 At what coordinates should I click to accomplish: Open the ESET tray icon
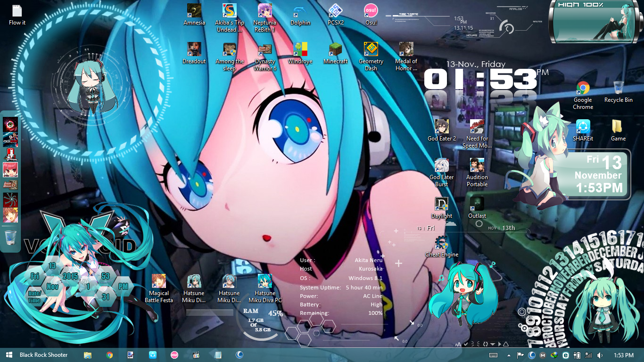pos(566,355)
